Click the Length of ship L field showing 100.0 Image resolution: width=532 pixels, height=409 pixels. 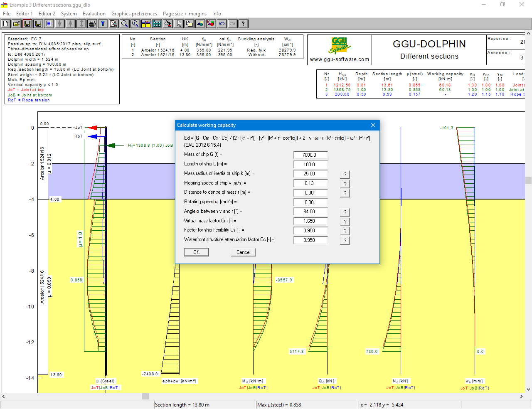point(310,165)
